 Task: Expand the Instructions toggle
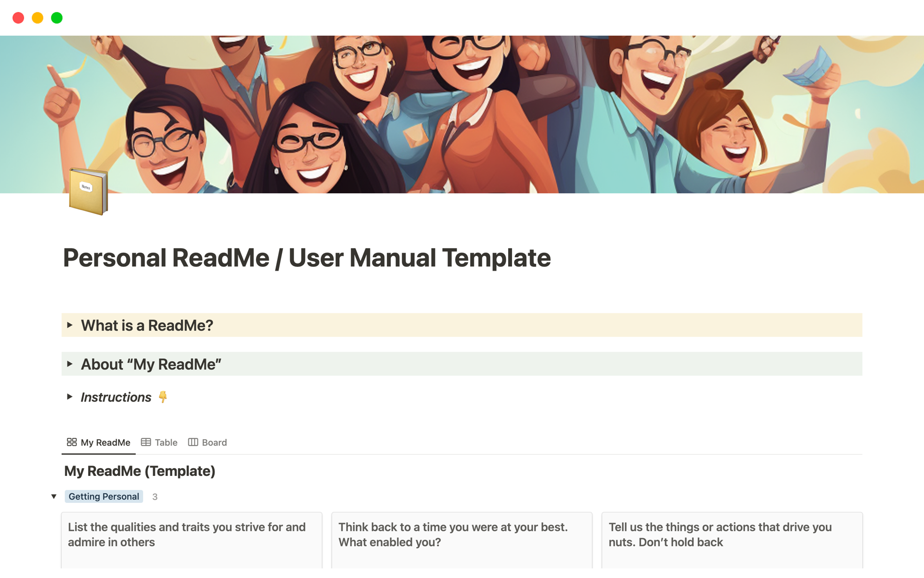coord(70,396)
